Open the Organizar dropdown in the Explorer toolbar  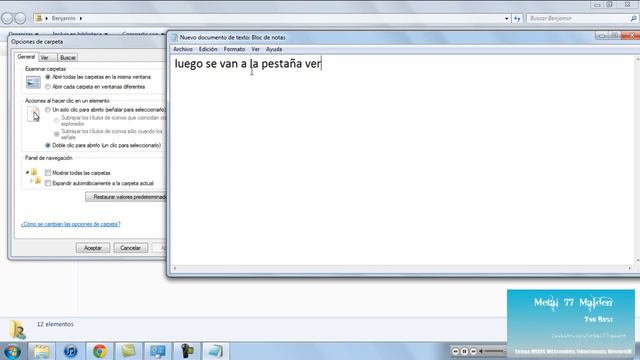tap(24, 33)
